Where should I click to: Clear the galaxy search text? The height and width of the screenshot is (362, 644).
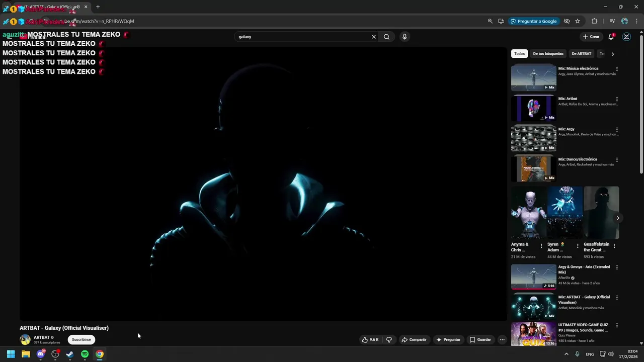tap(373, 37)
